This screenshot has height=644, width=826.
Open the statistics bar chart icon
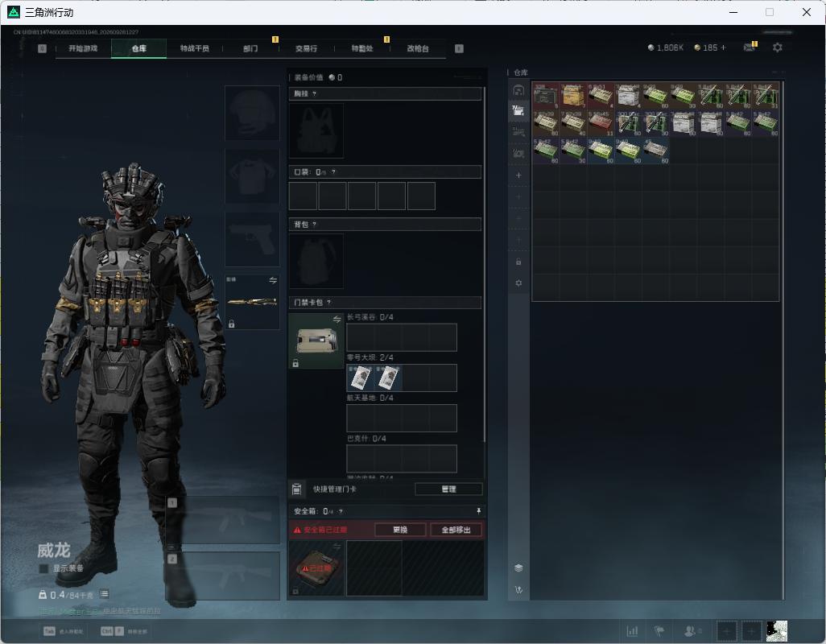(632, 630)
